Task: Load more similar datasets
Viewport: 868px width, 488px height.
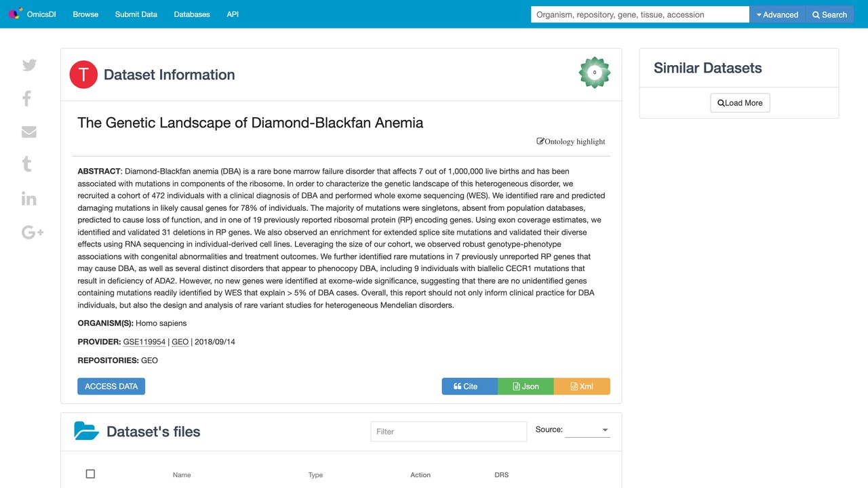Action: point(740,103)
